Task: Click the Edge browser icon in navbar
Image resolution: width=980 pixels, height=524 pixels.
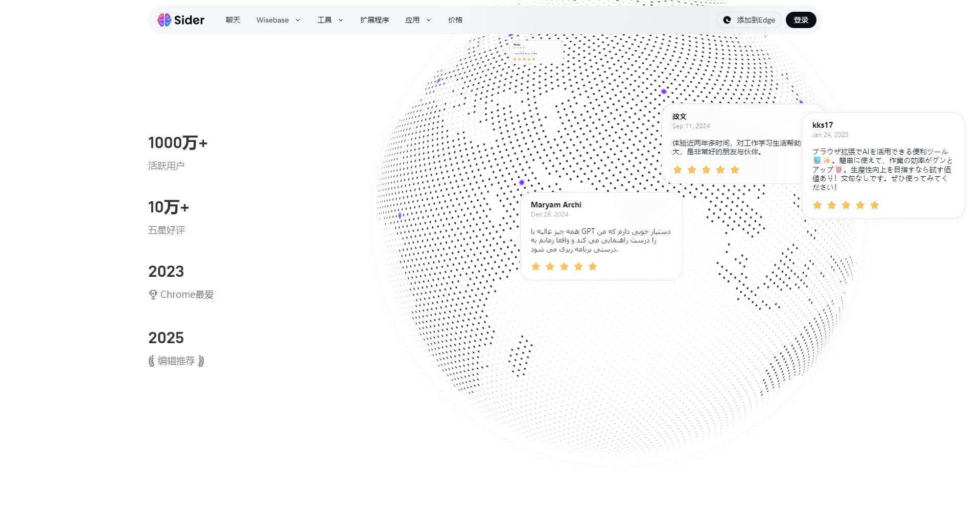Action: (727, 20)
